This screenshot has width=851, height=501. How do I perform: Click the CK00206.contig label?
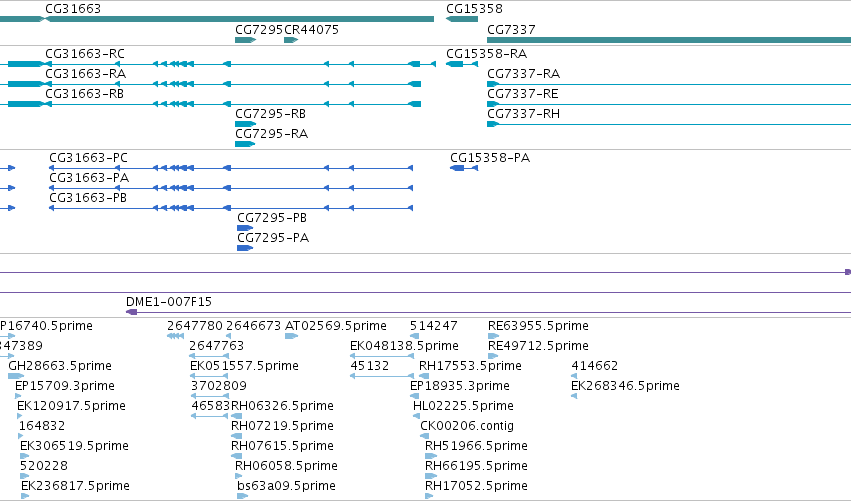(x=467, y=427)
